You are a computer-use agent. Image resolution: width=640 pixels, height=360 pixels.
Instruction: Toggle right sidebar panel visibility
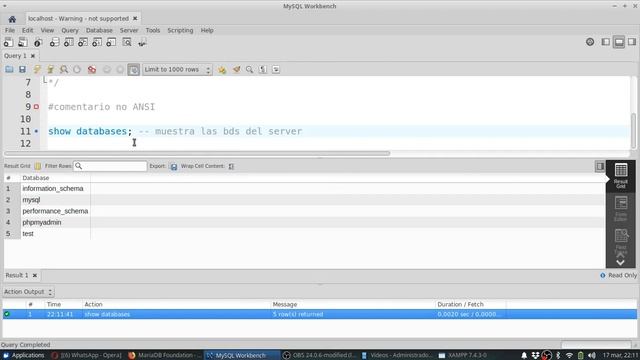(632, 42)
